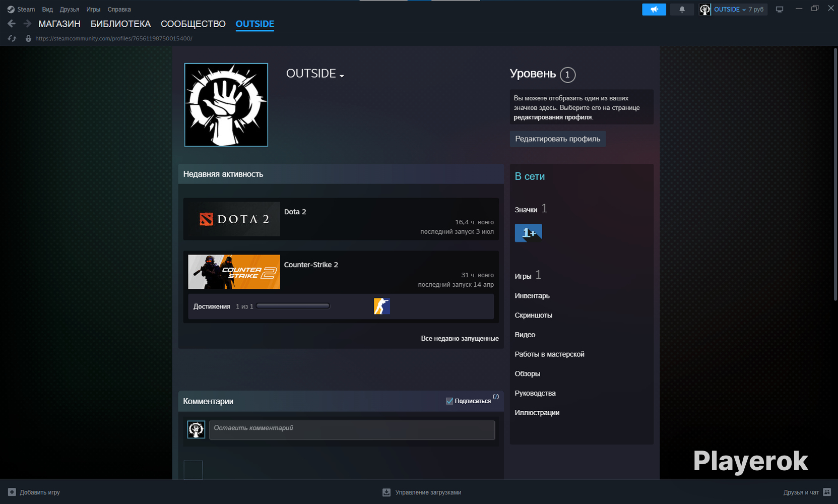Open Друзья и чат

[x=801, y=492]
